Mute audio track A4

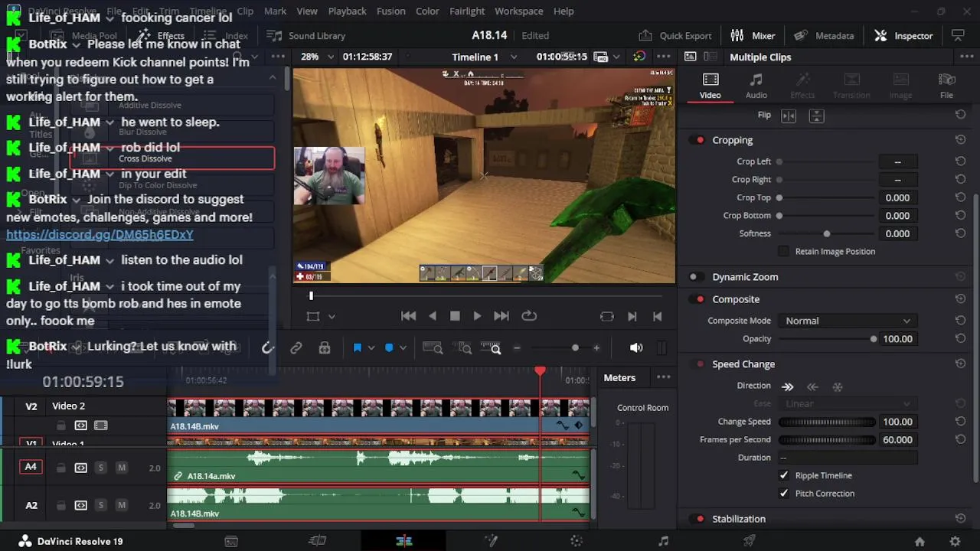tap(121, 468)
